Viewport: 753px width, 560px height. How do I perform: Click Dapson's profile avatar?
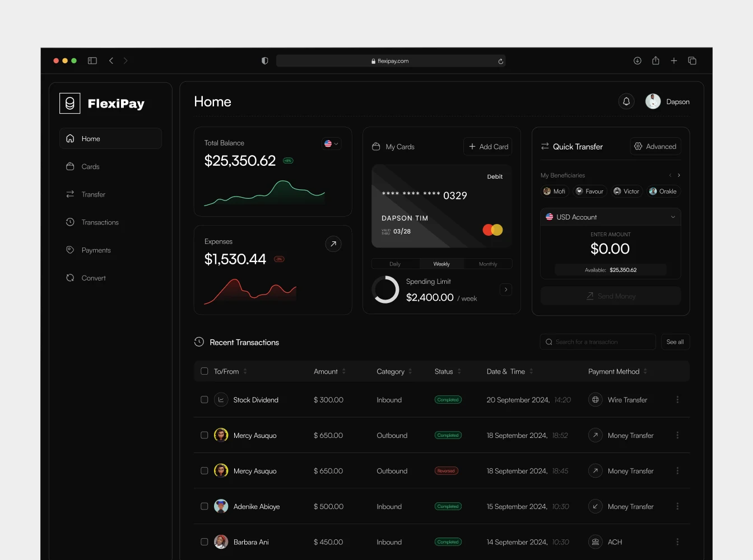tap(653, 101)
